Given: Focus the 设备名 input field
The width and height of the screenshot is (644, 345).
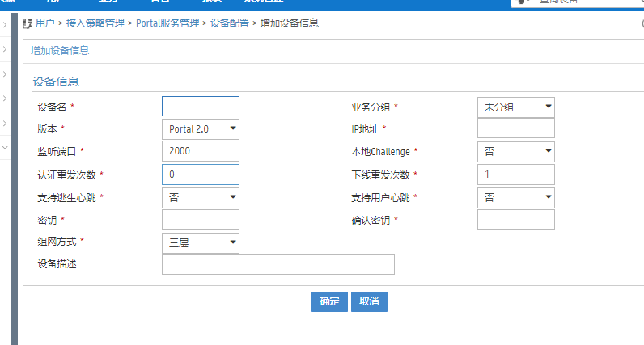Looking at the screenshot, I should [x=201, y=107].
